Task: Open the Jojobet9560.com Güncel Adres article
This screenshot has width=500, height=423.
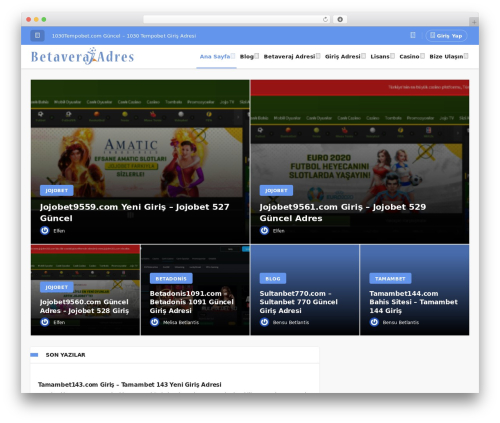Action: (x=84, y=306)
